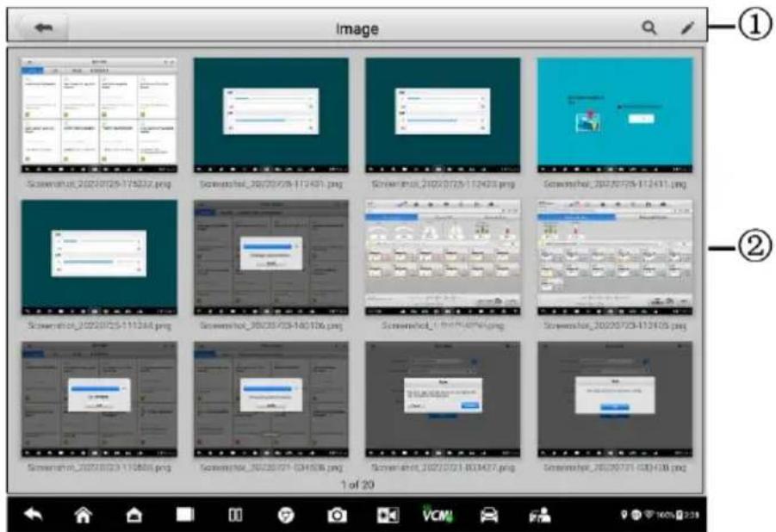Open the topology thumbnail ending 112405.png
This screenshot has height=532, width=776.
tap(615, 257)
